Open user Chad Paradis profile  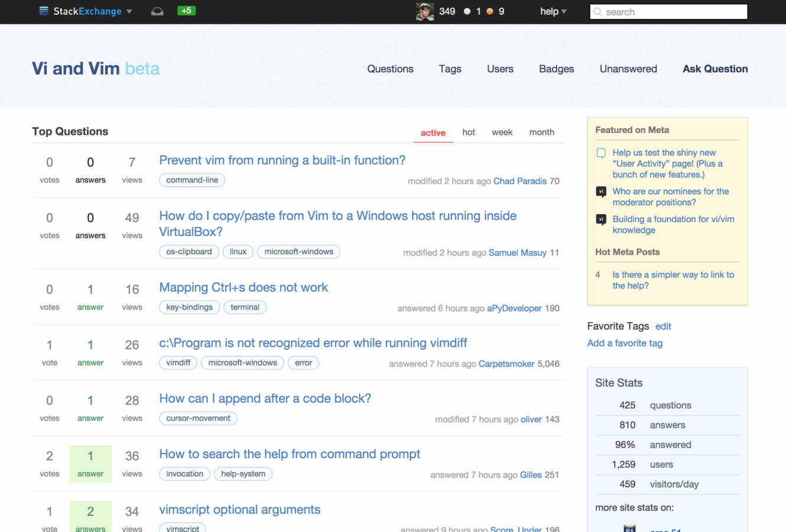click(520, 181)
